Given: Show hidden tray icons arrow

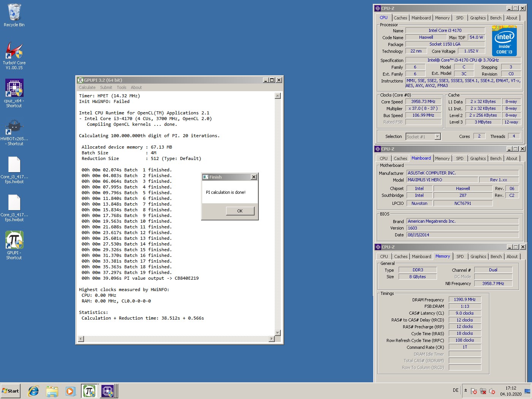Looking at the screenshot, I should tap(465, 391).
